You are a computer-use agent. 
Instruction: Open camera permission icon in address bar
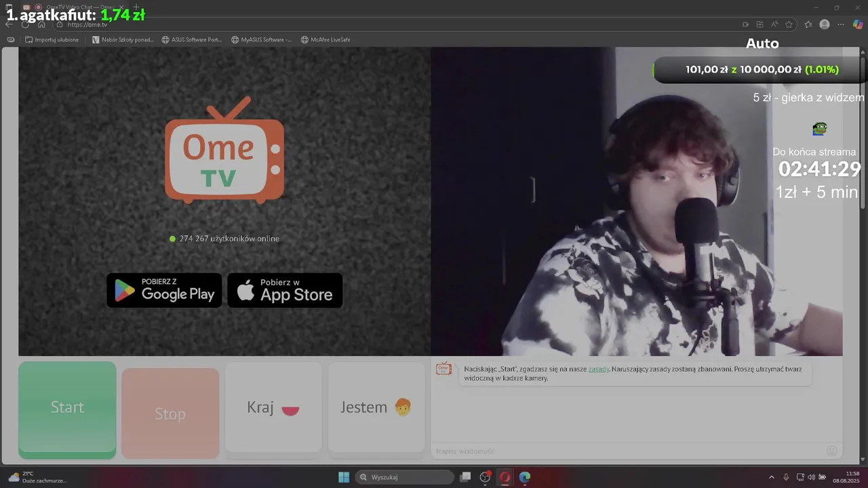click(745, 24)
